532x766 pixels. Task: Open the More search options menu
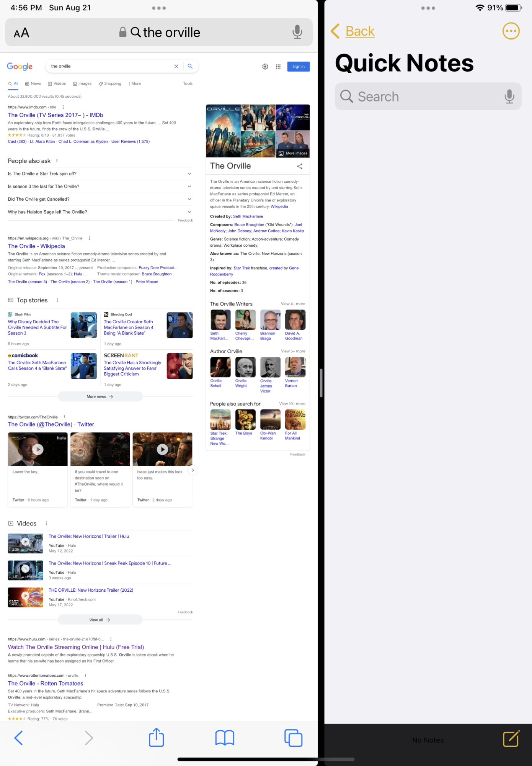pos(135,83)
